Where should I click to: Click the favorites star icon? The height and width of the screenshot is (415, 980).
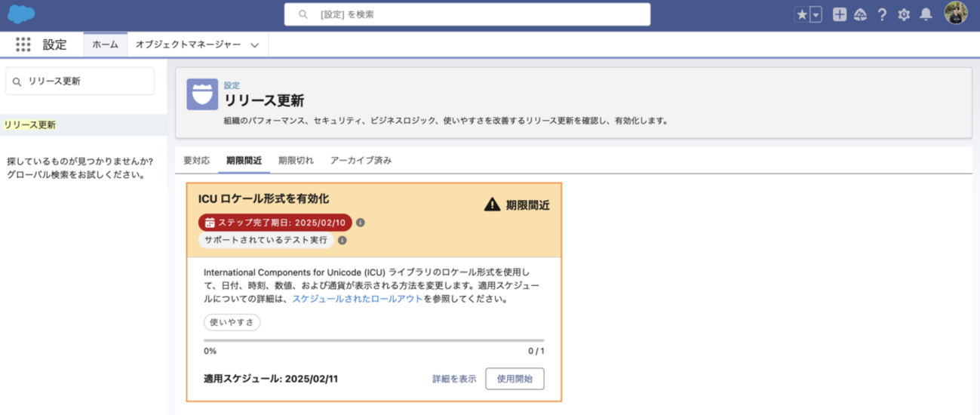[801, 14]
